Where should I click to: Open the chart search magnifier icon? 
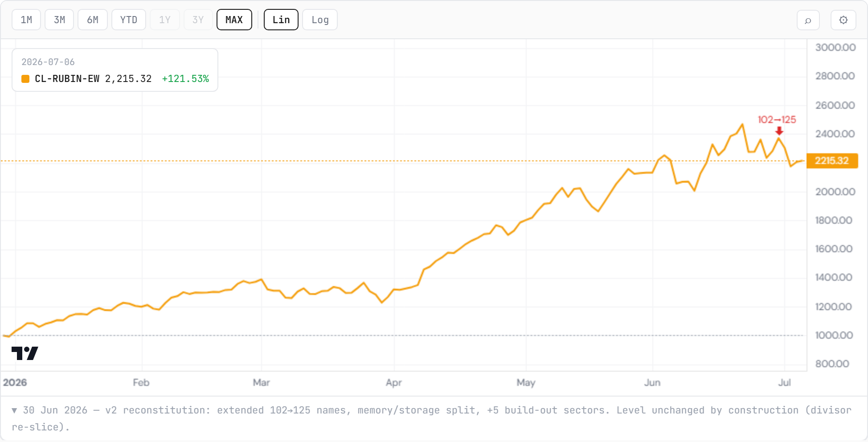(x=808, y=20)
